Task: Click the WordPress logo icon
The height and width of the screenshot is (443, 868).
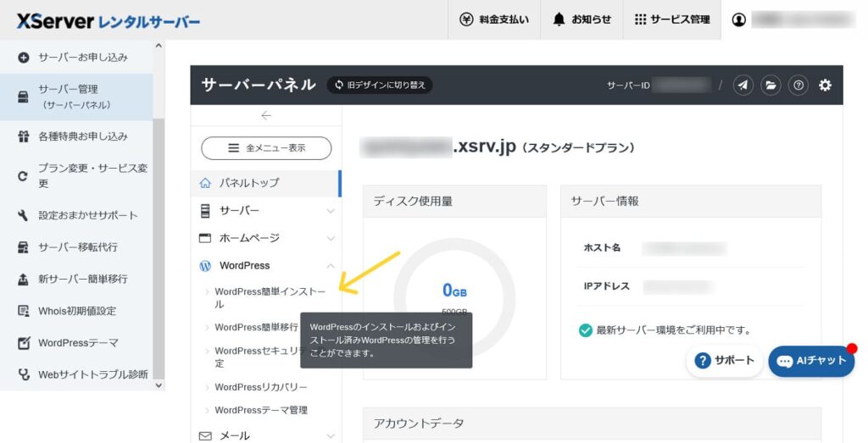Action: [x=205, y=265]
